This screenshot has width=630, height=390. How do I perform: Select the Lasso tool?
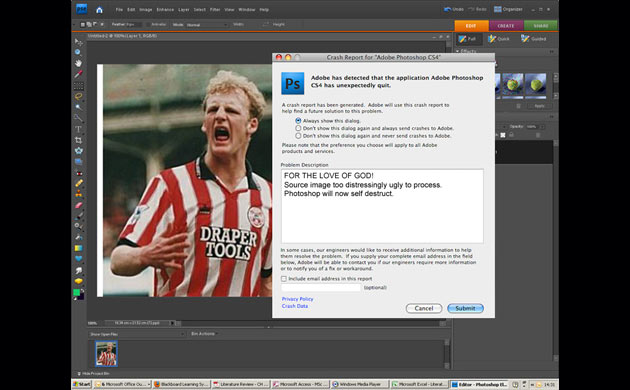click(x=78, y=96)
